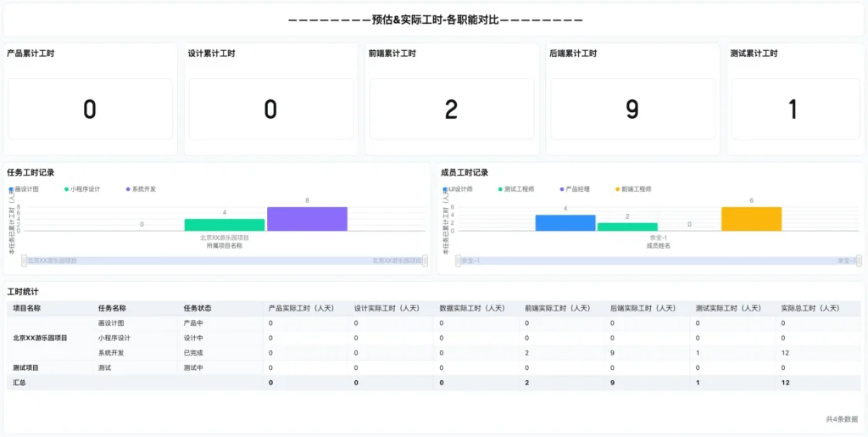Select the 后端累计工时 card value 9
Image resolution: width=868 pixels, height=437 pixels.
click(632, 109)
